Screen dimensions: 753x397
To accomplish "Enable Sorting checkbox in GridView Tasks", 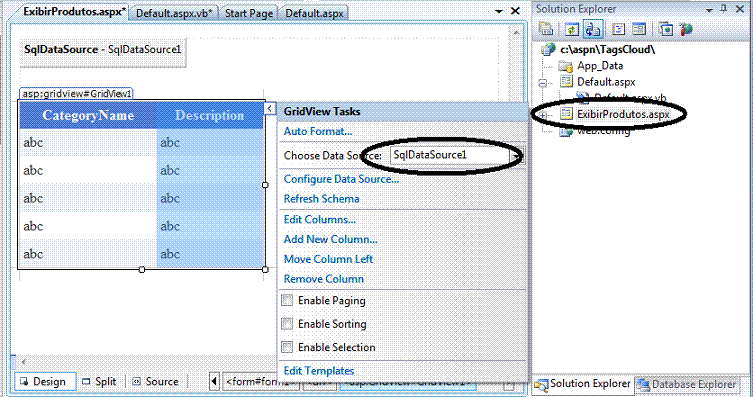I will pos(287,324).
